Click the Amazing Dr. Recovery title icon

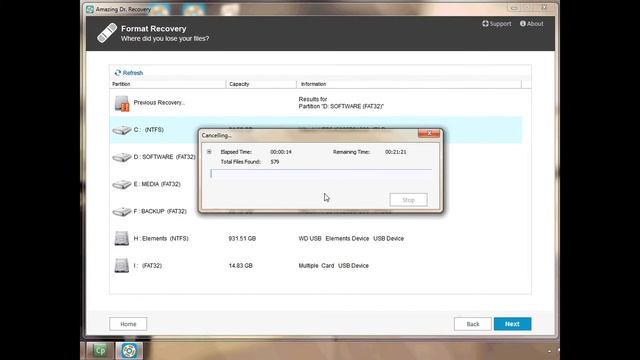pos(90,9)
